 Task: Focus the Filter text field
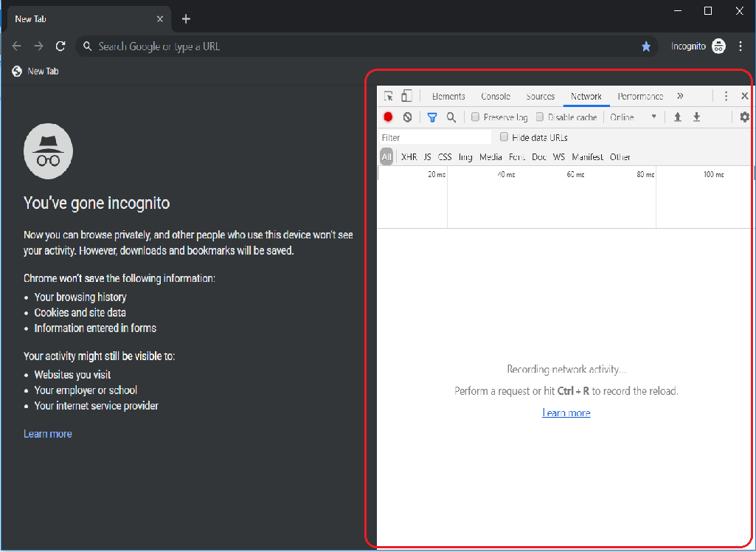point(435,137)
